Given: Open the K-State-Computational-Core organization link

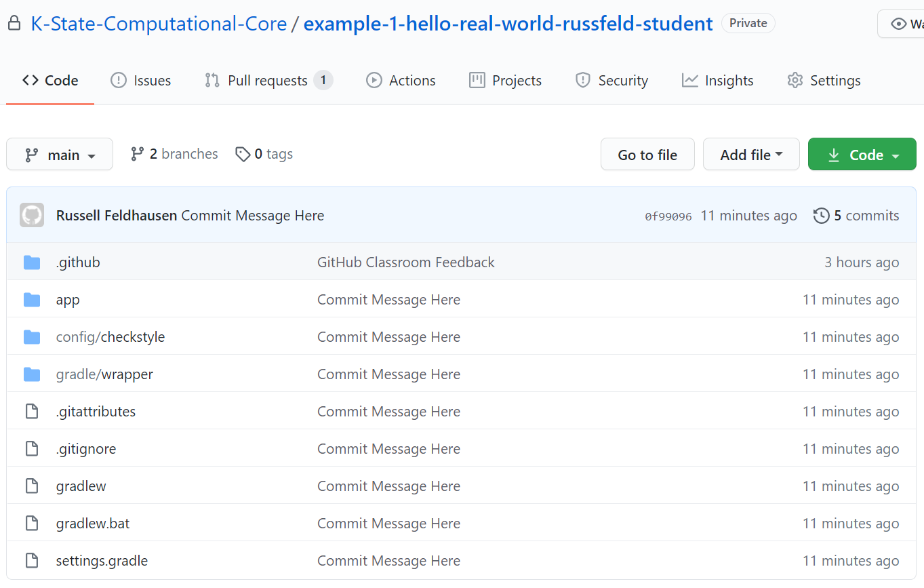Looking at the screenshot, I should click(159, 24).
